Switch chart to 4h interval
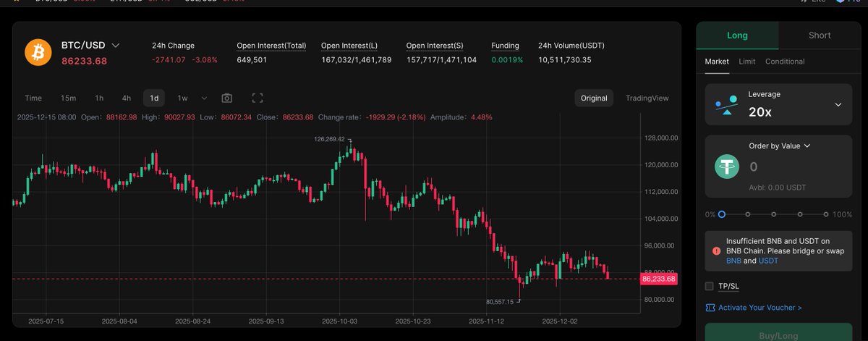 click(127, 98)
